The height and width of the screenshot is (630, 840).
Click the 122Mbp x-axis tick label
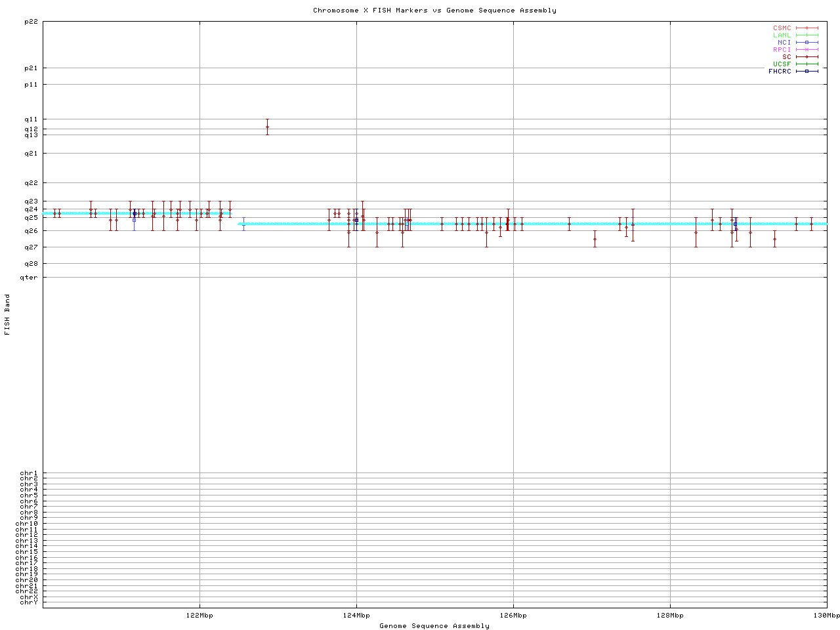point(199,616)
